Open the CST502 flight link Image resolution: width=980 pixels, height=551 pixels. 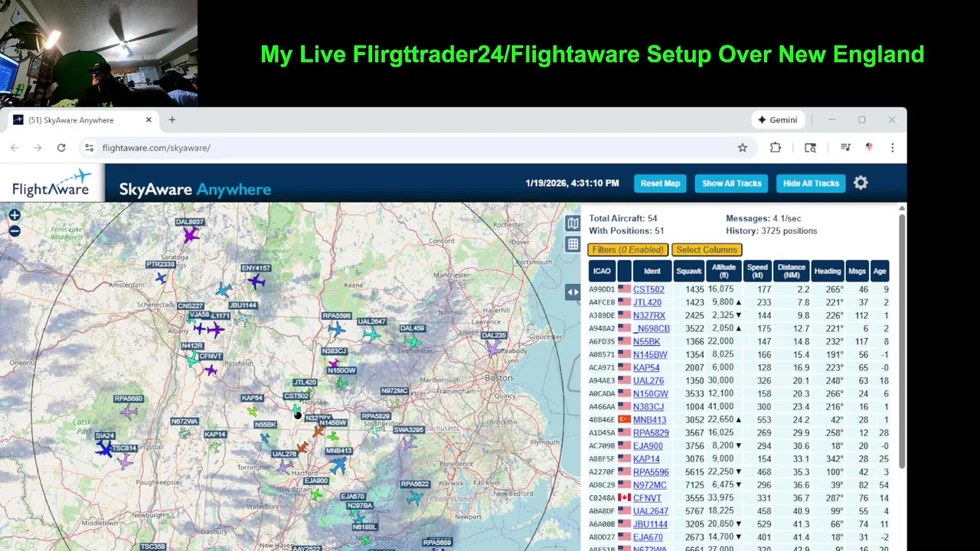[648, 289]
